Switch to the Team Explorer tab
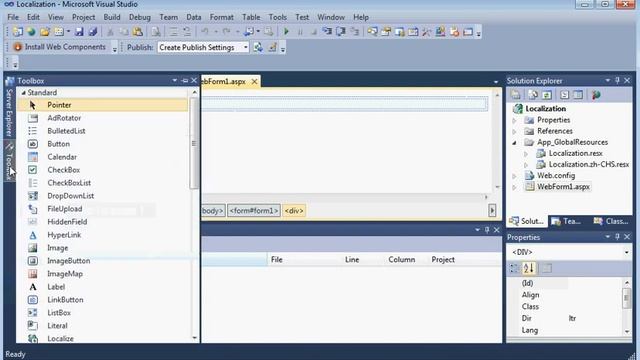The height and width of the screenshot is (360, 640). point(566,221)
